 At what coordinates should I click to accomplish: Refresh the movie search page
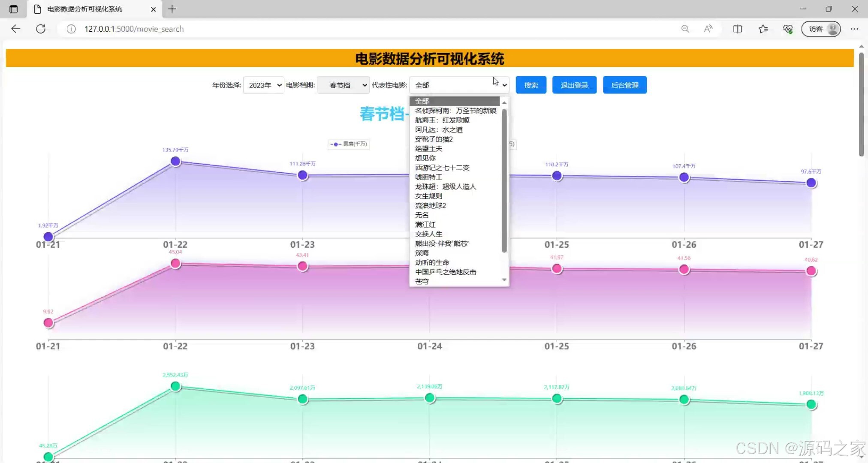pyautogui.click(x=41, y=29)
